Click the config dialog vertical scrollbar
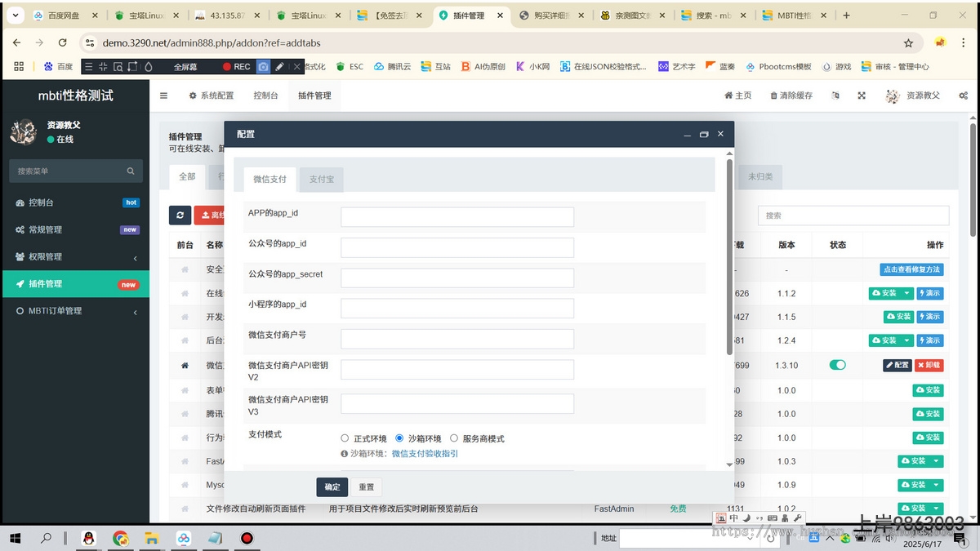The height and width of the screenshot is (551, 980). coord(729,257)
